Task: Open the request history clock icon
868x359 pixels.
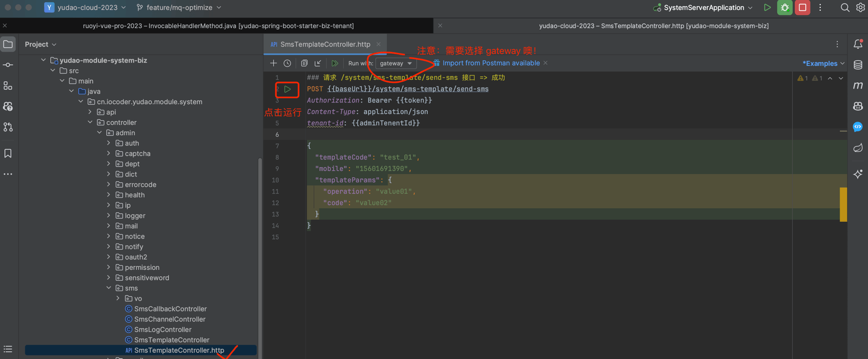Action: coord(287,63)
